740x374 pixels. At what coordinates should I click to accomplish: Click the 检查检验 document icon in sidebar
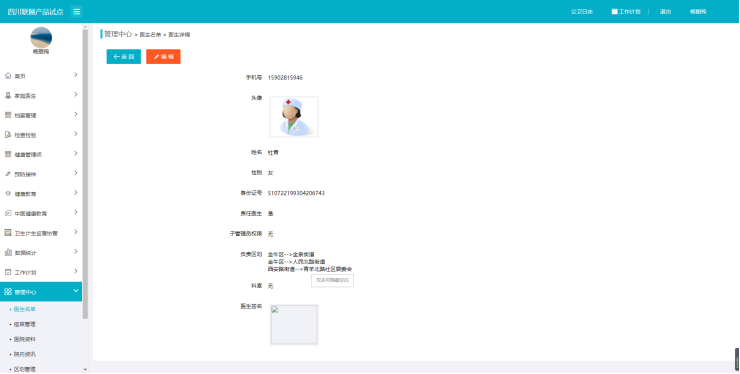pyautogui.click(x=8, y=135)
